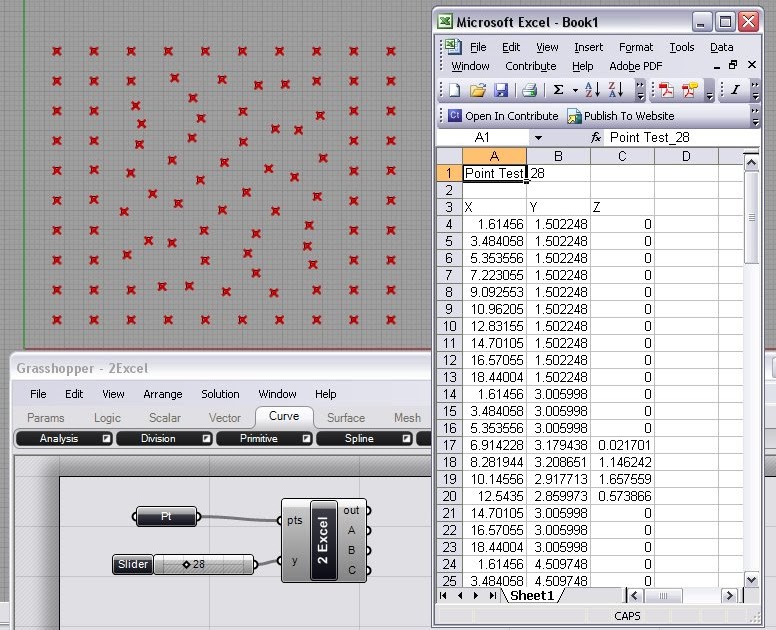Click the Convert to Adobe PDF icon
Viewport: 776px width, 630px height.
666,90
